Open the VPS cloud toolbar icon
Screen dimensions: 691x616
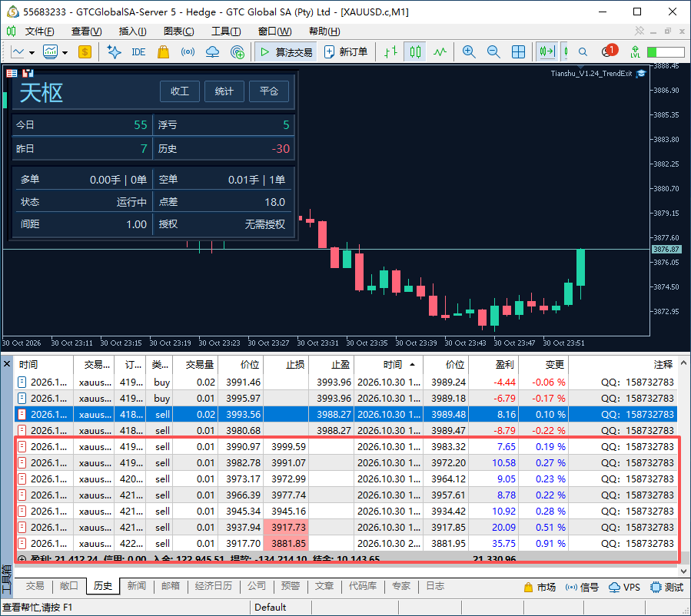coord(212,52)
